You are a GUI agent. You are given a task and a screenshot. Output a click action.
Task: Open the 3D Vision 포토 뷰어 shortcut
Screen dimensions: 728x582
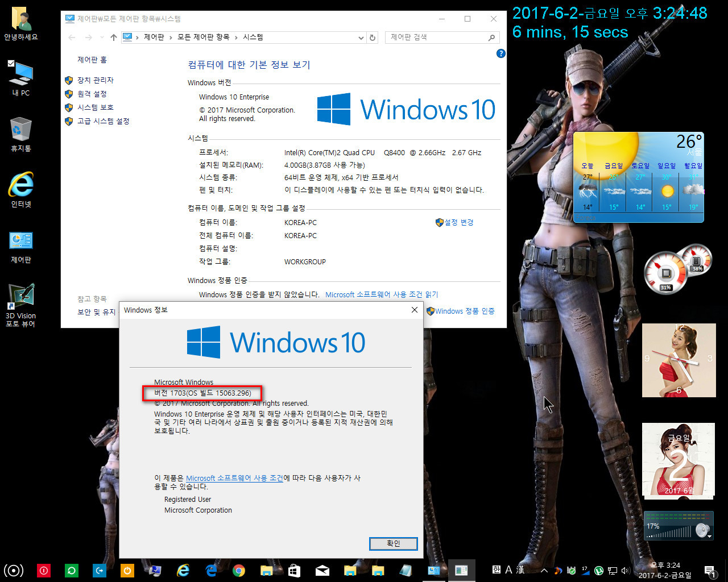pyautogui.click(x=21, y=305)
